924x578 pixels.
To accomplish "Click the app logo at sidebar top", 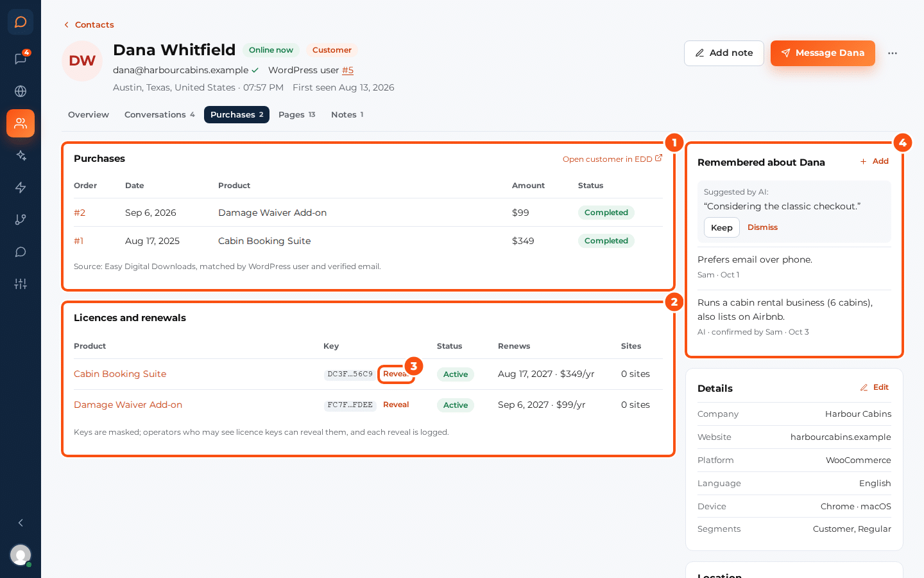I will click(x=21, y=22).
